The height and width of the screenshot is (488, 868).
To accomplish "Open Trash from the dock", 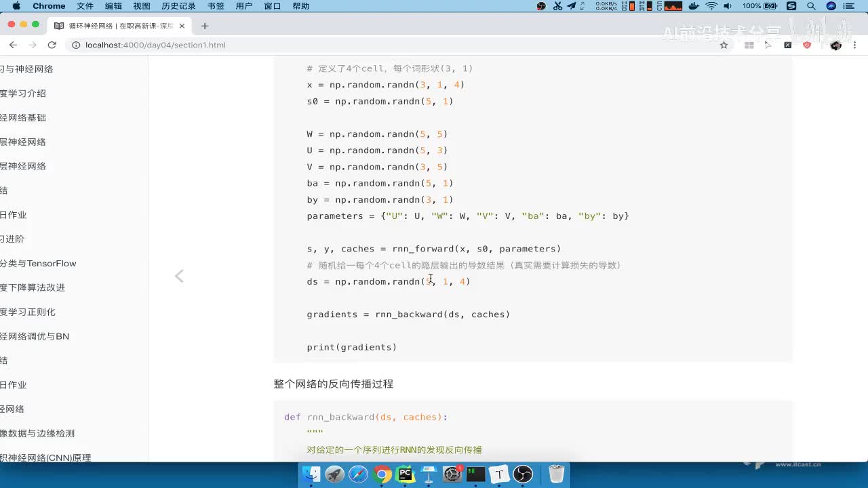I will coord(556,474).
